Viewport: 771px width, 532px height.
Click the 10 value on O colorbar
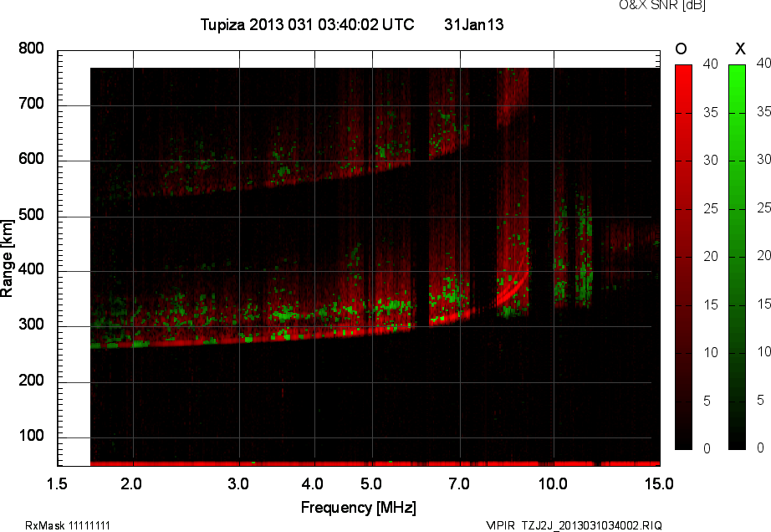[x=711, y=352]
